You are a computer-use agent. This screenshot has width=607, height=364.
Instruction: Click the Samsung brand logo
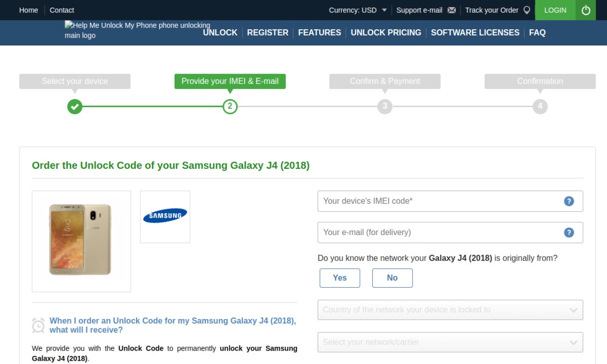165,216
